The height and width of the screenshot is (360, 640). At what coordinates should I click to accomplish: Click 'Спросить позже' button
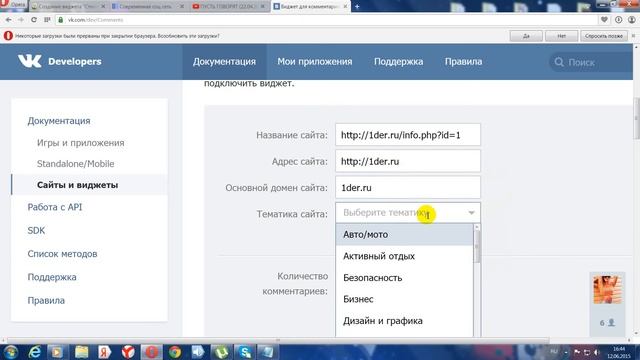(x=604, y=36)
